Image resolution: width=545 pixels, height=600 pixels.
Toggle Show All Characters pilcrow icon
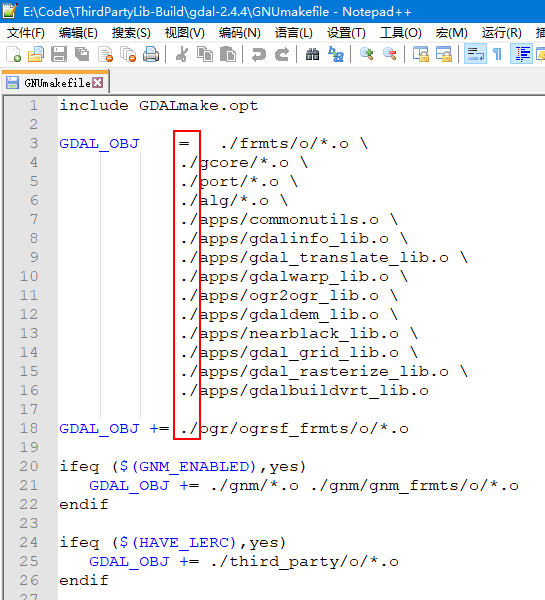pos(498,54)
